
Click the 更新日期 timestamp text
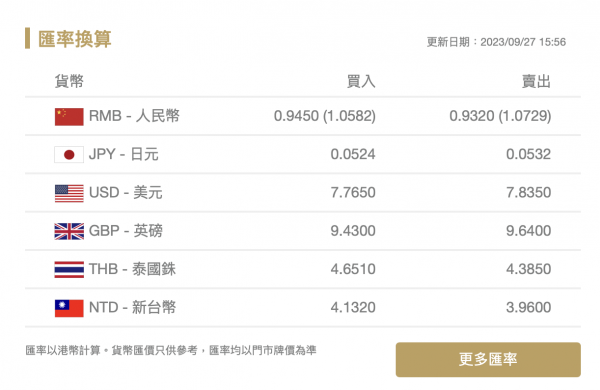pyautogui.click(x=496, y=42)
